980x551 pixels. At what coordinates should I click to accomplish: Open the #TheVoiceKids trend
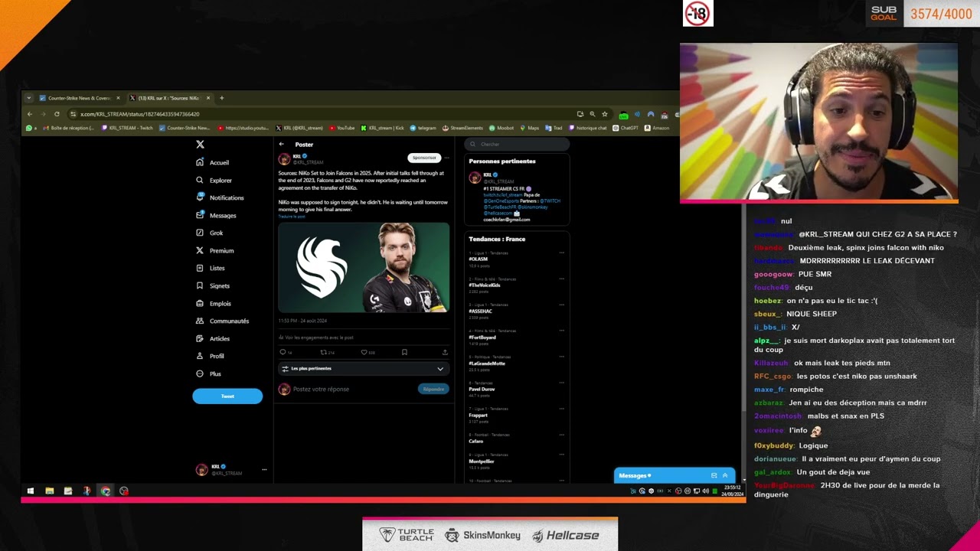pos(485,285)
